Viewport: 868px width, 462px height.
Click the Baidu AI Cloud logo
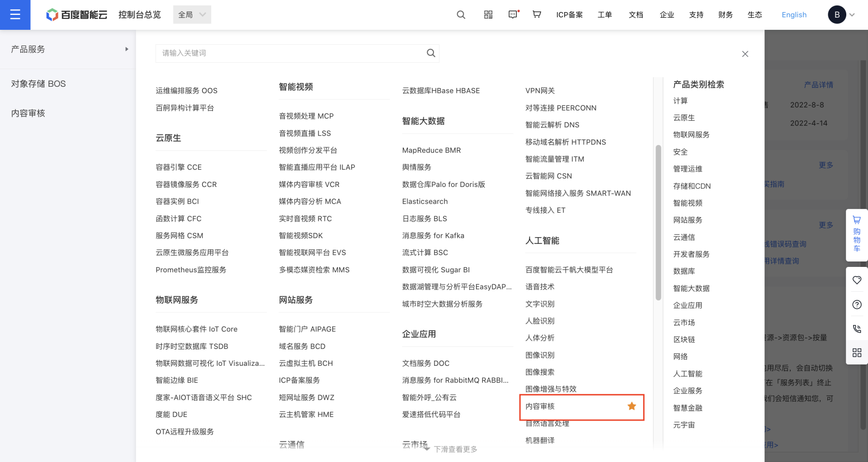click(x=77, y=14)
